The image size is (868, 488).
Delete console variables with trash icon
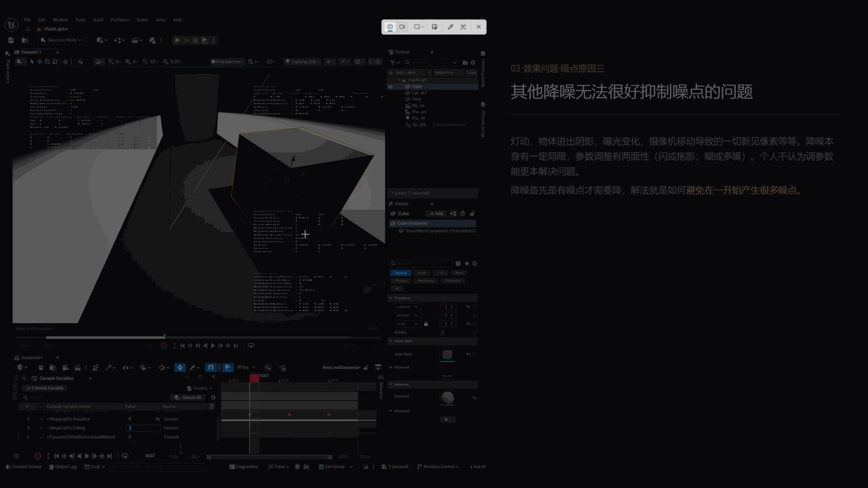pos(212,406)
